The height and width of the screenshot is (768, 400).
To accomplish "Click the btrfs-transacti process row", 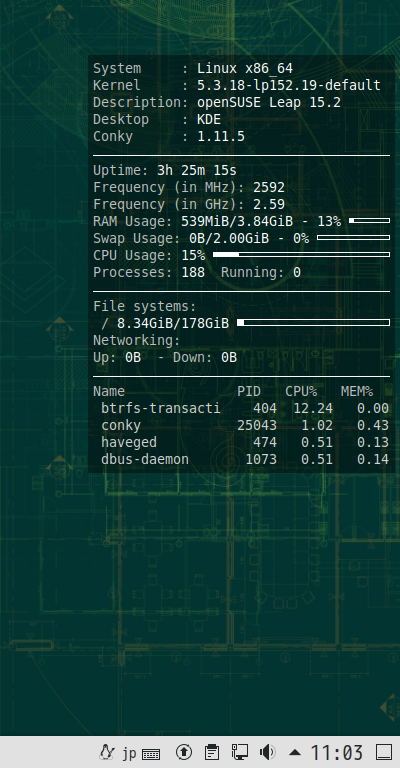I will point(245,408).
